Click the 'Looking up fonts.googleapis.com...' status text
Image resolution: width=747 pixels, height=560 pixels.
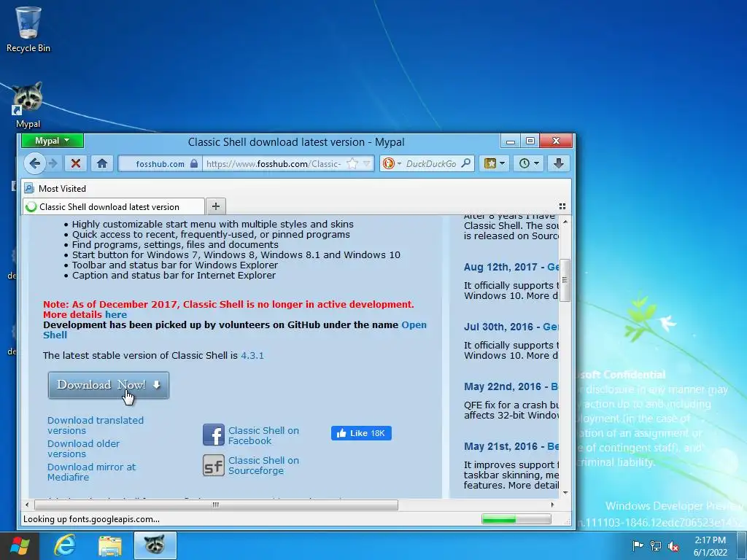[91, 519]
